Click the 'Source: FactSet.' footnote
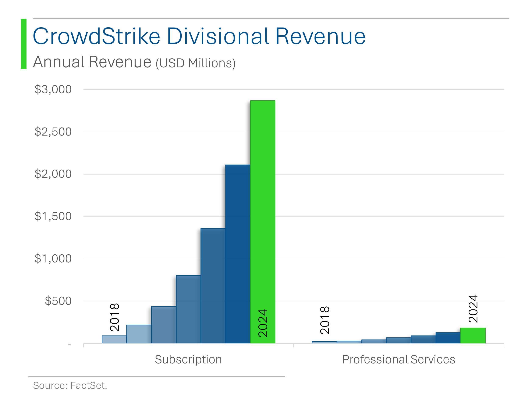Viewport: 532px width, 406px height. click(x=70, y=385)
